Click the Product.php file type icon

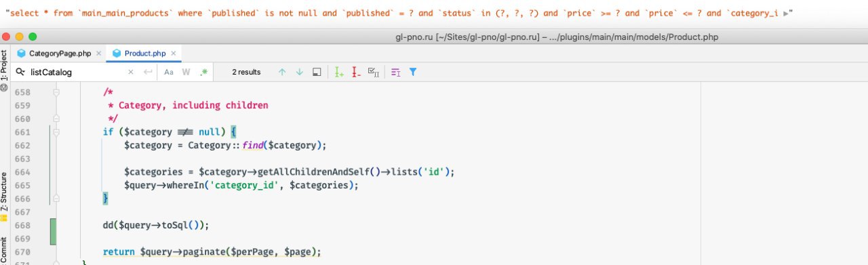click(117, 53)
